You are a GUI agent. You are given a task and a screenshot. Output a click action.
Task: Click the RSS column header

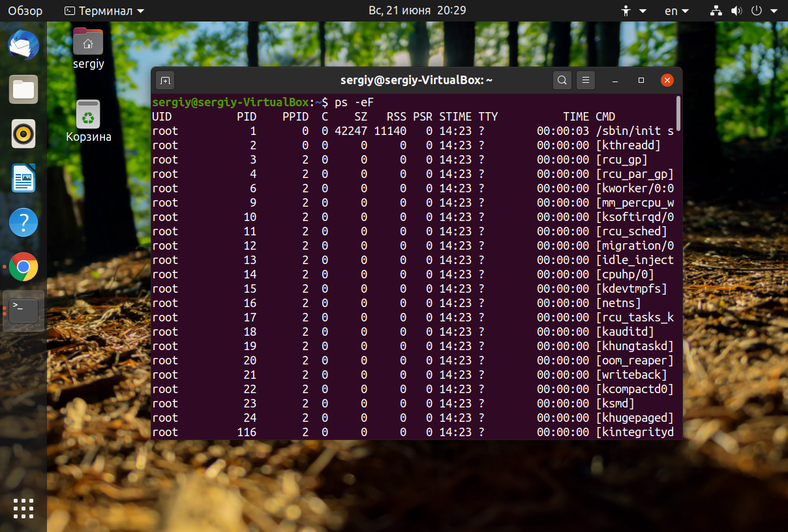[397, 117]
